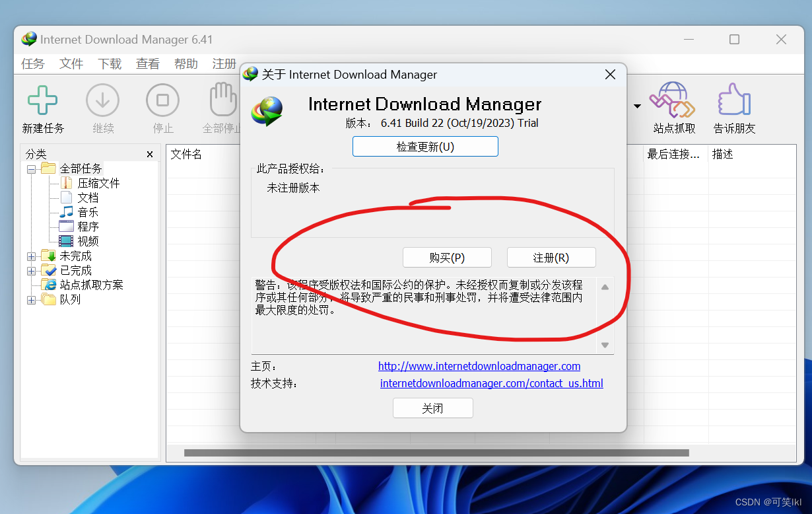
Task: Close the About dialog with X button
Action: (x=611, y=75)
